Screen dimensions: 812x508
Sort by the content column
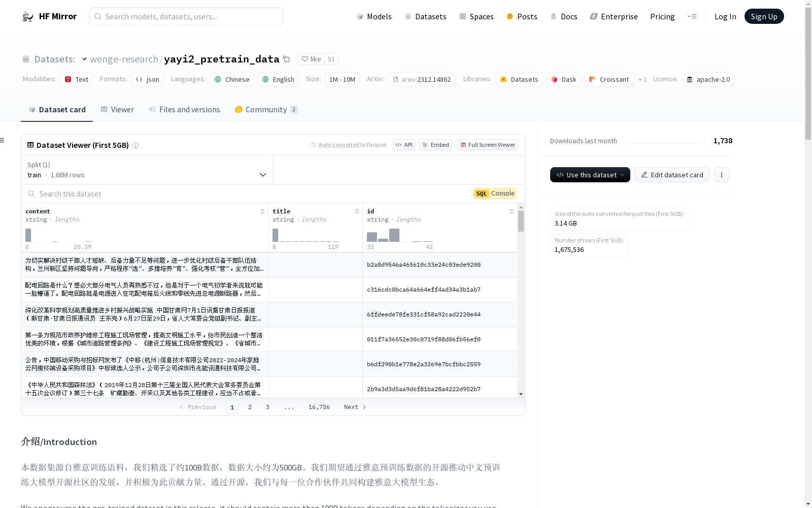262,211
